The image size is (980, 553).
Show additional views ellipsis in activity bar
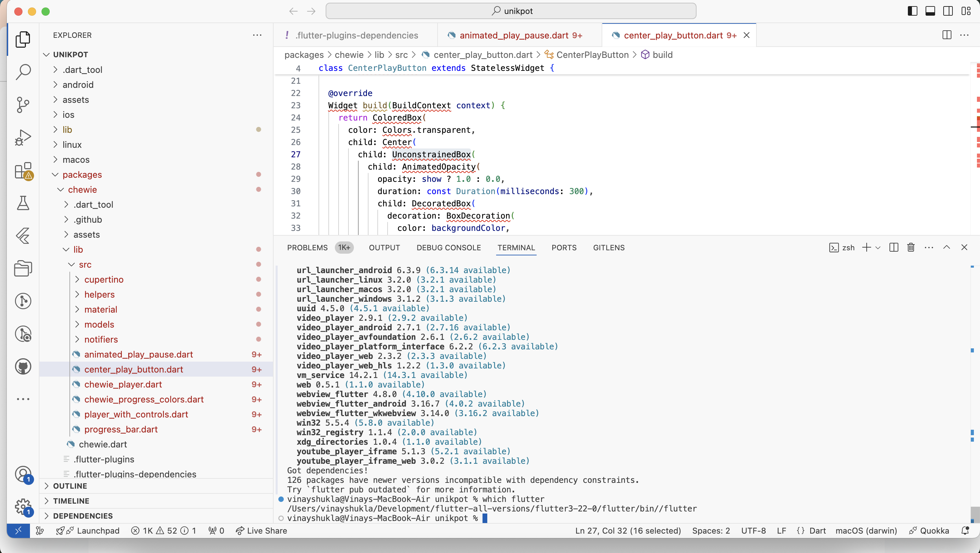pos(23,399)
